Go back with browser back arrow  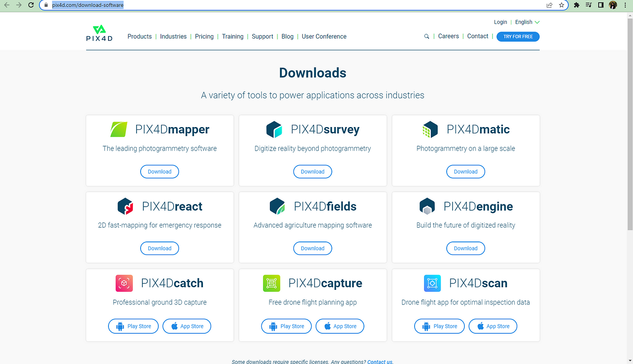pos(7,5)
